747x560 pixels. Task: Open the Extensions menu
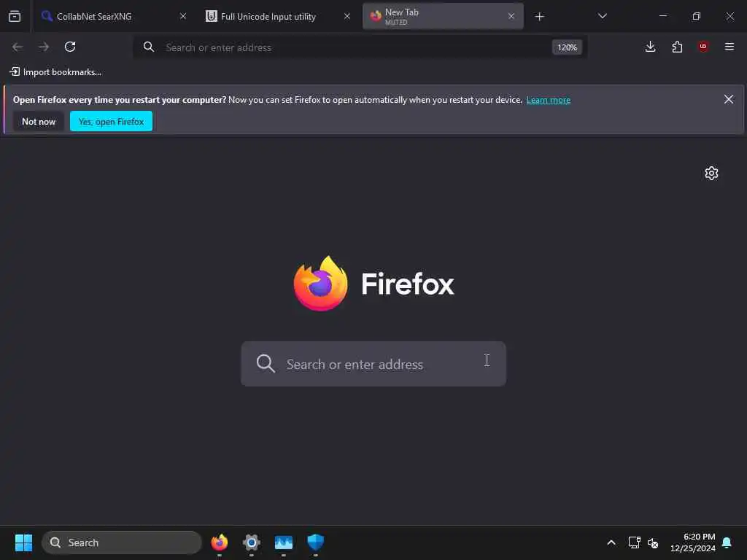click(677, 47)
